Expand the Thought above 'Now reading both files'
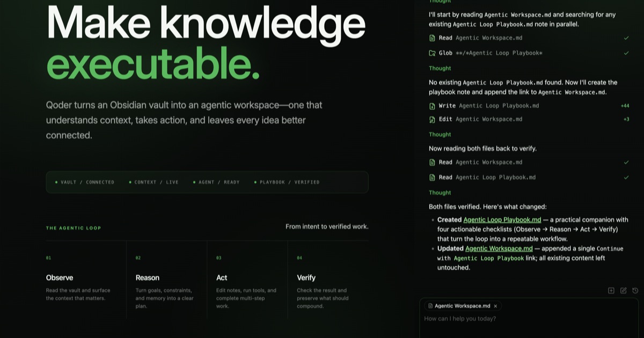Image resolution: width=644 pixels, height=338 pixels. point(440,135)
